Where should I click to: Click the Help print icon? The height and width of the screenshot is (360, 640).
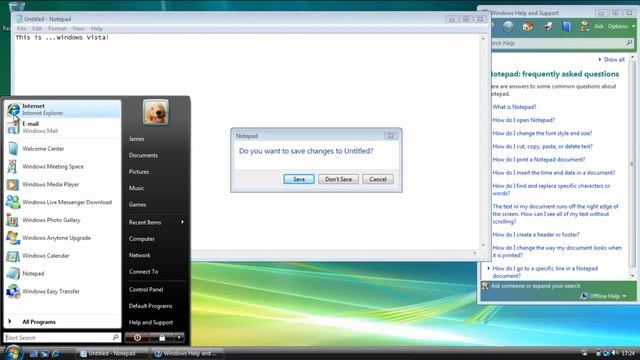547,27
